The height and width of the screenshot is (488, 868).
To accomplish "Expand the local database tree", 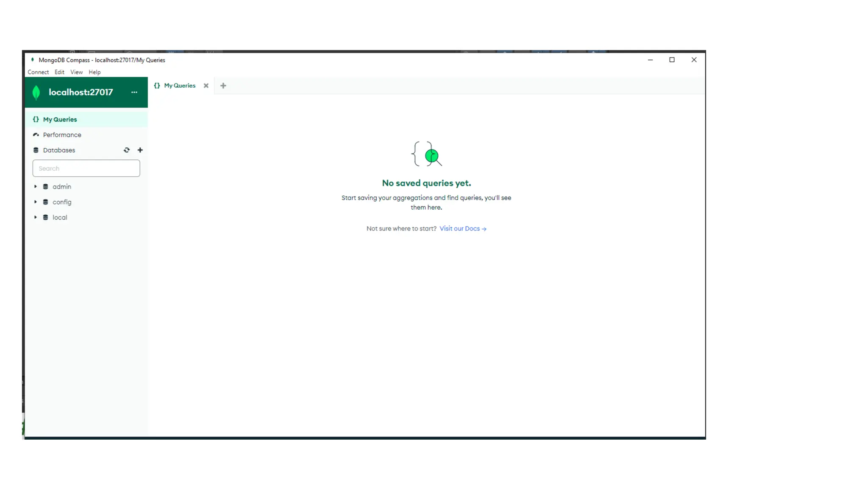I will (36, 217).
